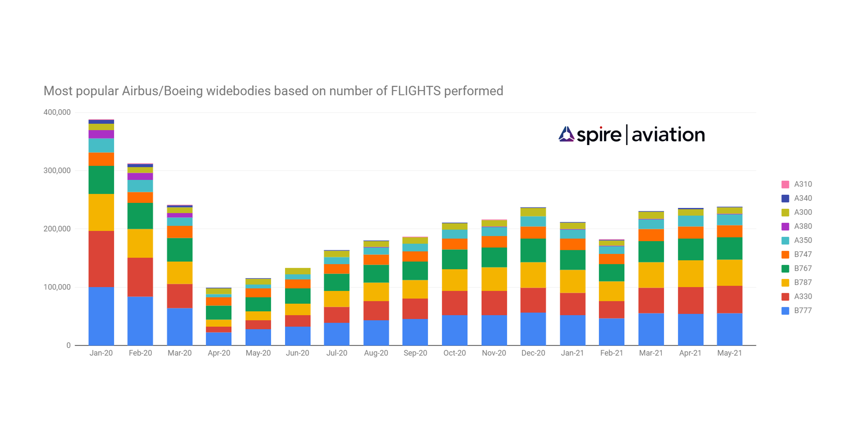This screenshot has width=868, height=434.
Task: Select the B777 legend label
Action: coord(803,310)
